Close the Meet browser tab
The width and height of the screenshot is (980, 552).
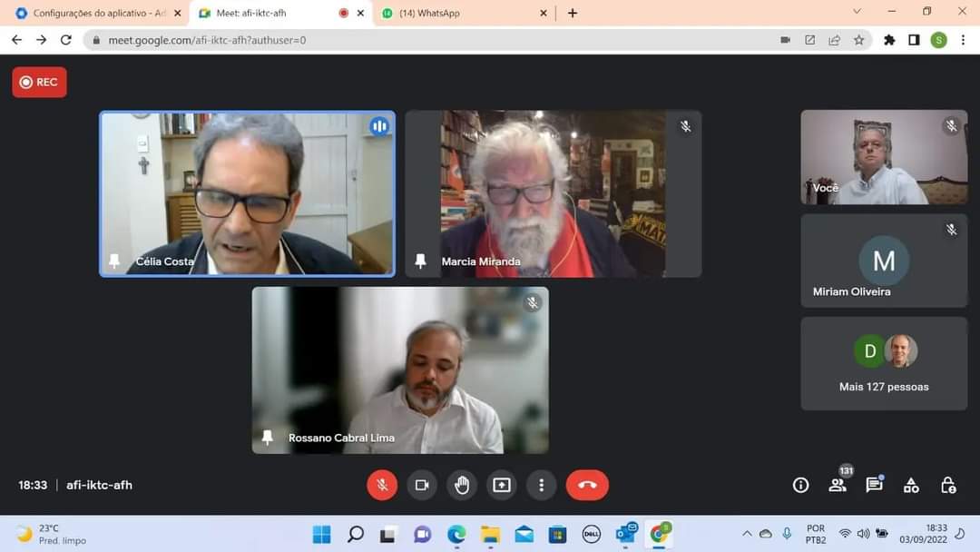pyautogui.click(x=360, y=13)
